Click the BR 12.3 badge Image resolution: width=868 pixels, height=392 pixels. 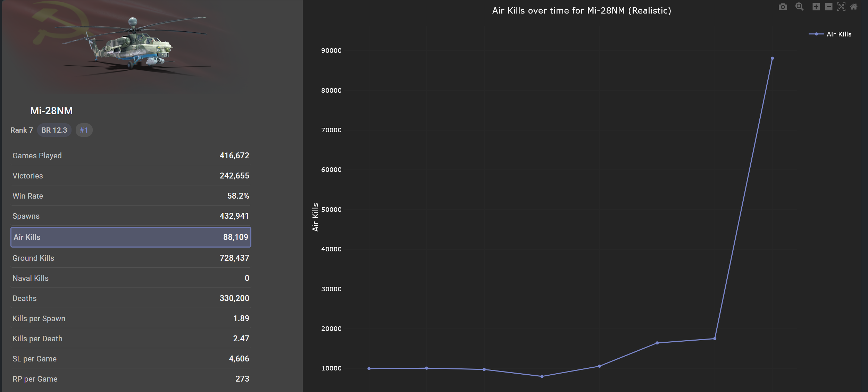click(x=54, y=130)
